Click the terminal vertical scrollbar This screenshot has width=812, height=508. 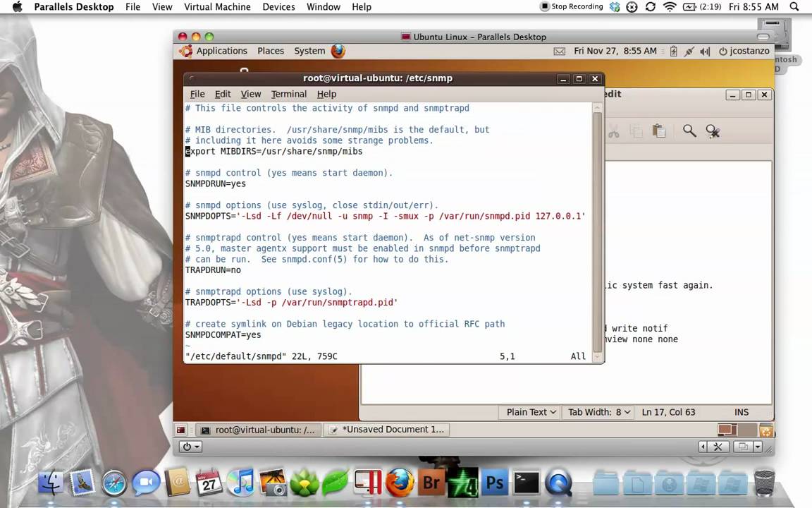[597, 234]
